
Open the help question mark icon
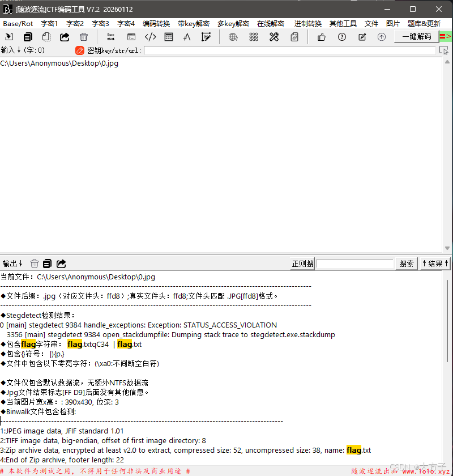coord(342,37)
